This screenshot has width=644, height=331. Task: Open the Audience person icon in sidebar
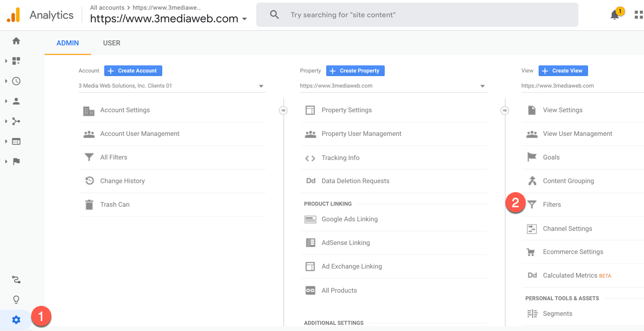pyautogui.click(x=16, y=101)
